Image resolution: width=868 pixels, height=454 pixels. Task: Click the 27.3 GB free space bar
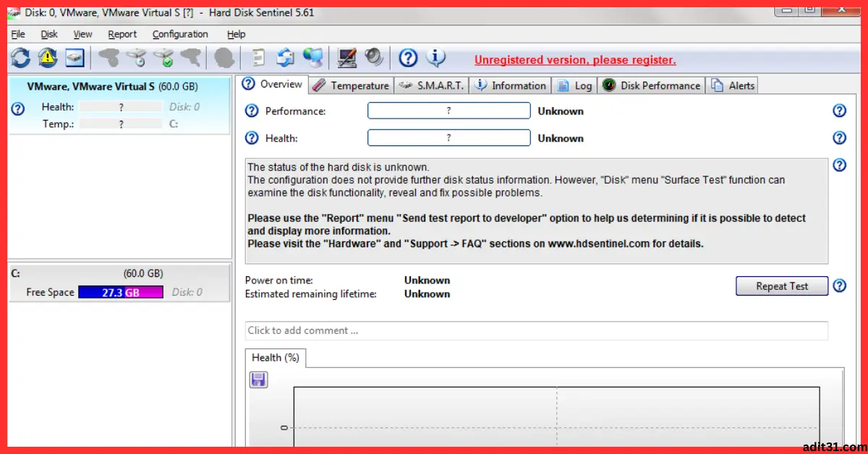point(121,292)
